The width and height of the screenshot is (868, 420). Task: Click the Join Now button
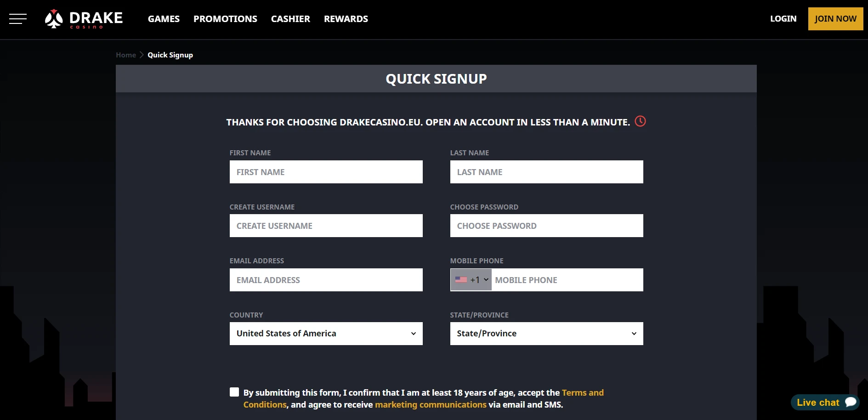point(835,19)
